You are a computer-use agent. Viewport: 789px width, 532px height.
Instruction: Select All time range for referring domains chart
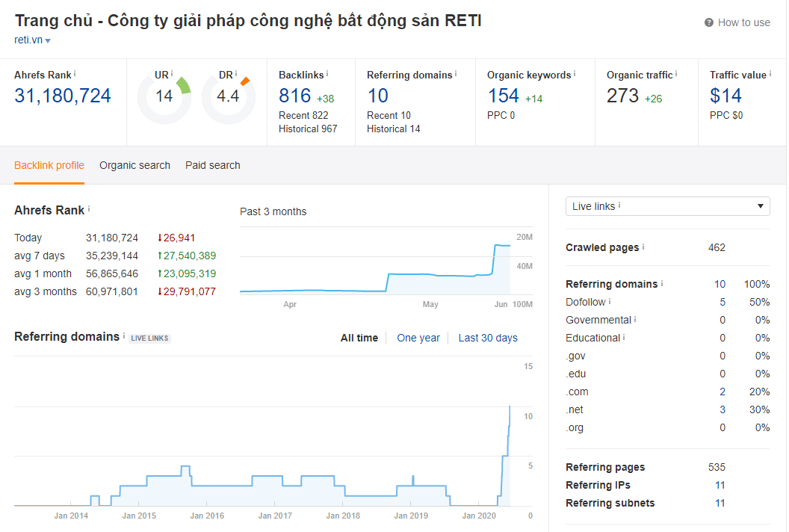[x=359, y=338]
